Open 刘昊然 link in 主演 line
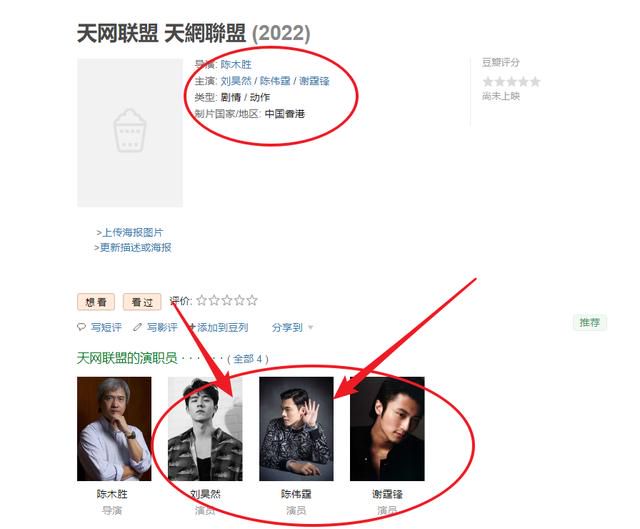Screen dimensions: 640x529 [236, 81]
